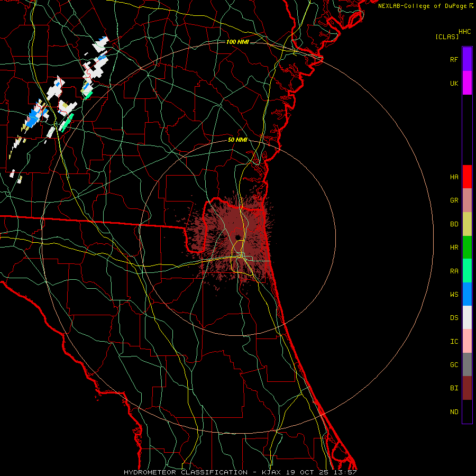Click the "BI" legend label
Viewport: 476px width, 476px height.
454,388
